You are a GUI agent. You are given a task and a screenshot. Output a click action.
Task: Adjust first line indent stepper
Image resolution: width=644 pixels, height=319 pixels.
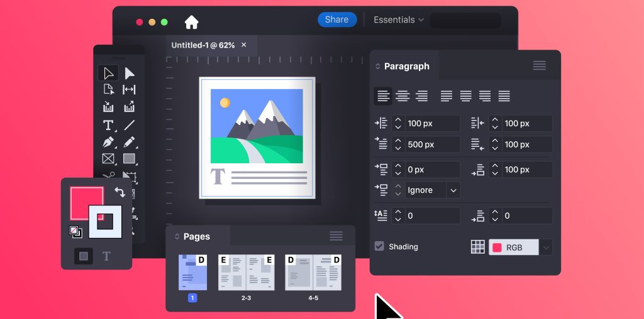[x=398, y=144]
